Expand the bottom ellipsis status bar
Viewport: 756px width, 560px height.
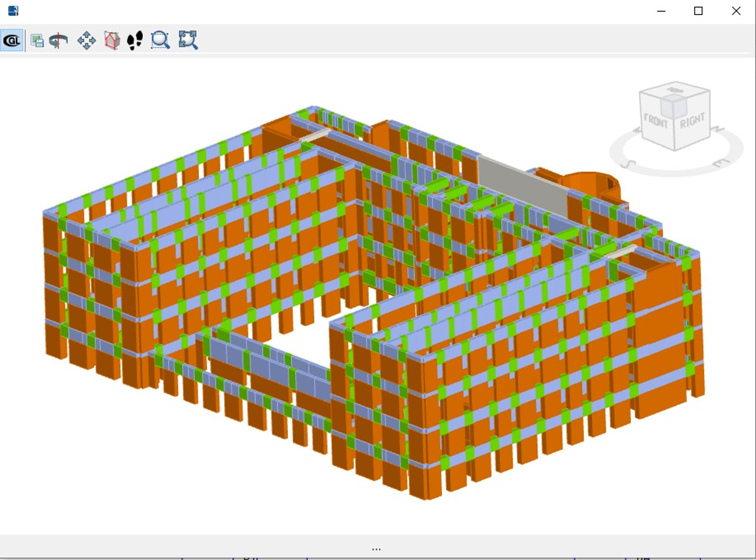[x=376, y=548]
